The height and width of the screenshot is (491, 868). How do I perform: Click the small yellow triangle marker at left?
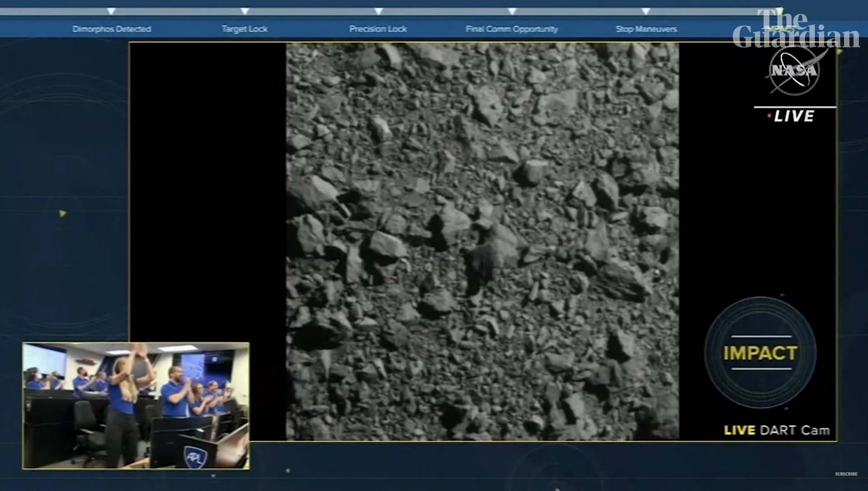pyautogui.click(x=63, y=213)
